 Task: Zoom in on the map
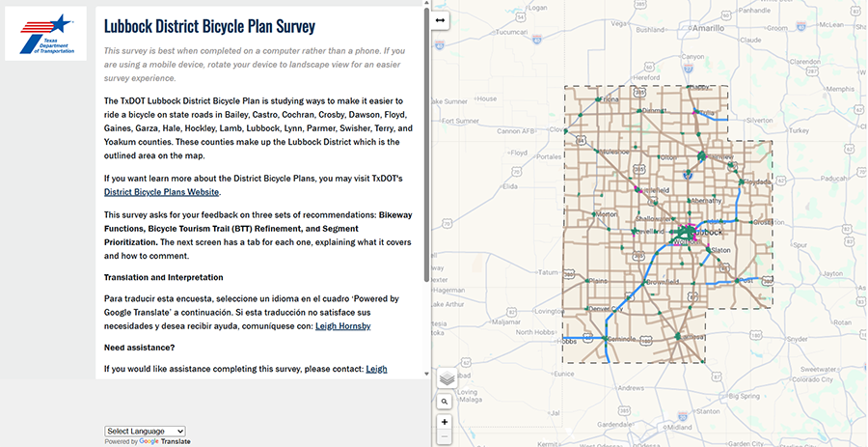tap(444, 422)
